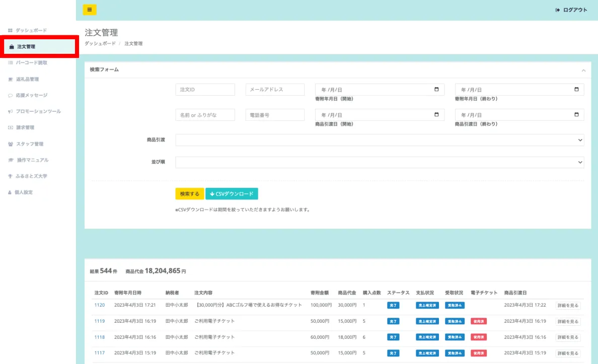Select スタッフ管理 in the sidebar
This screenshot has height=364, width=598.
(29, 144)
